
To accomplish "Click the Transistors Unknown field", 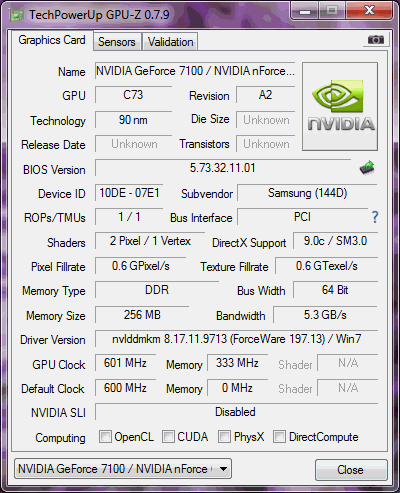I will tap(266, 144).
